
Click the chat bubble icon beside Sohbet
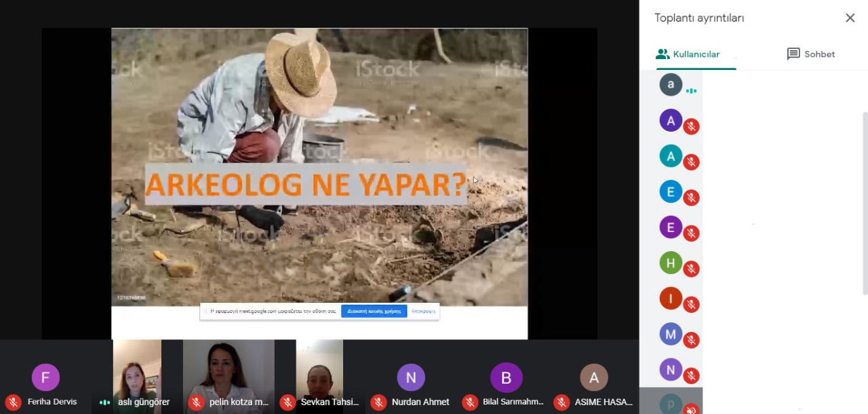[x=793, y=54]
